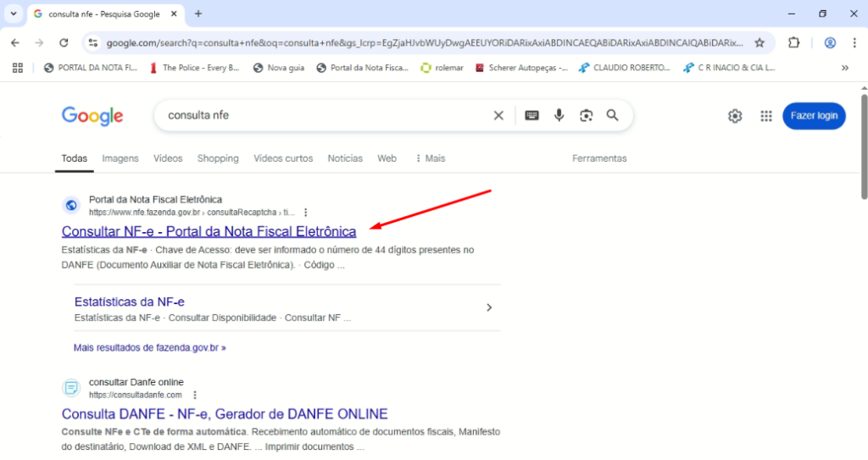Click the Google logo
Image resolution: width=868 pixels, height=460 pixels.
click(x=92, y=116)
